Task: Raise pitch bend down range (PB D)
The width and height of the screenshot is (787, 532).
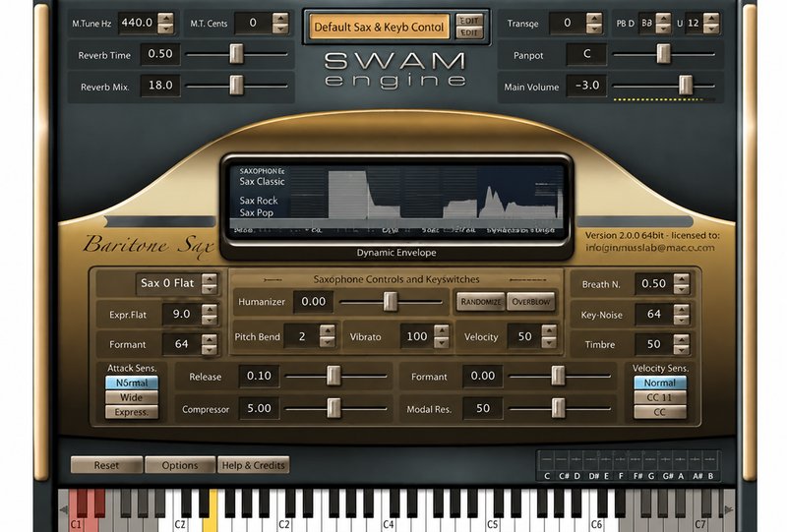Action: click(663, 18)
